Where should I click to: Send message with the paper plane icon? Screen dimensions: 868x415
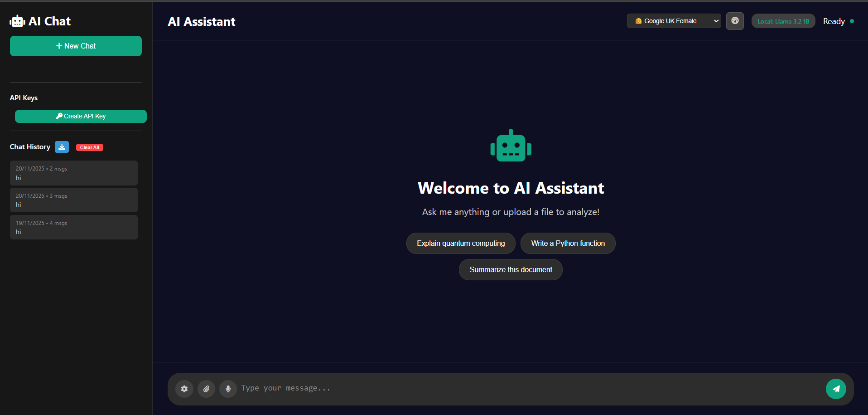click(x=836, y=389)
